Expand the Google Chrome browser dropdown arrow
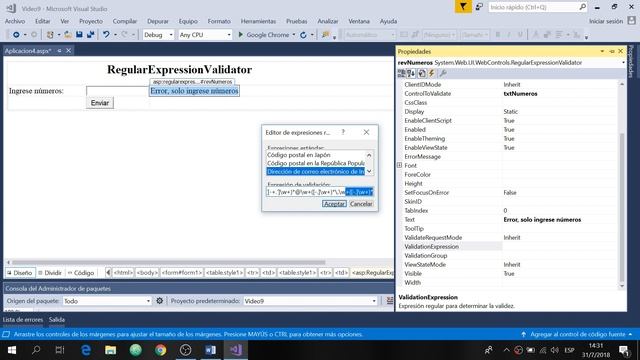Screen dimensions: 640x360 tap(294, 35)
